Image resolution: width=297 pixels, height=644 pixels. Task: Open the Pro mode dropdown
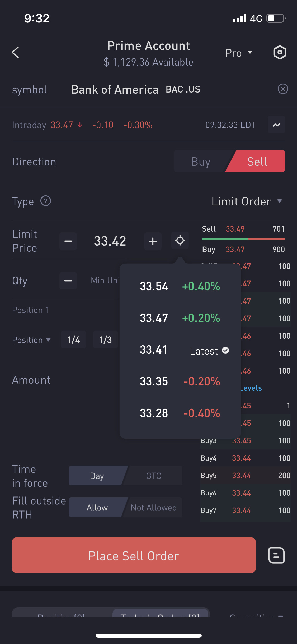click(x=239, y=53)
